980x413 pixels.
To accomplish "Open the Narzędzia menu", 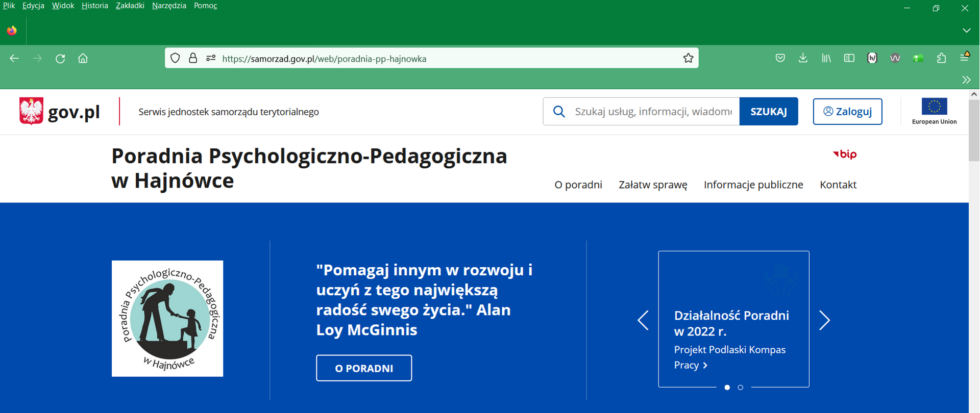I will pyautogui.click(x=169, y=6).
